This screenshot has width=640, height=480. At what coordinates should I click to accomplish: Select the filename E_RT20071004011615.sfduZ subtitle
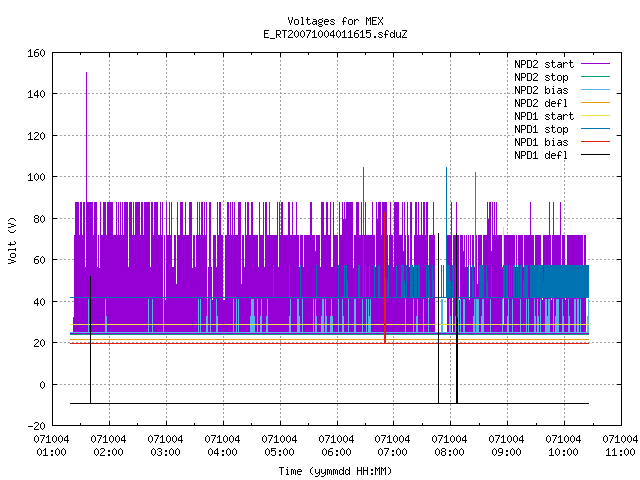[335, 34]
